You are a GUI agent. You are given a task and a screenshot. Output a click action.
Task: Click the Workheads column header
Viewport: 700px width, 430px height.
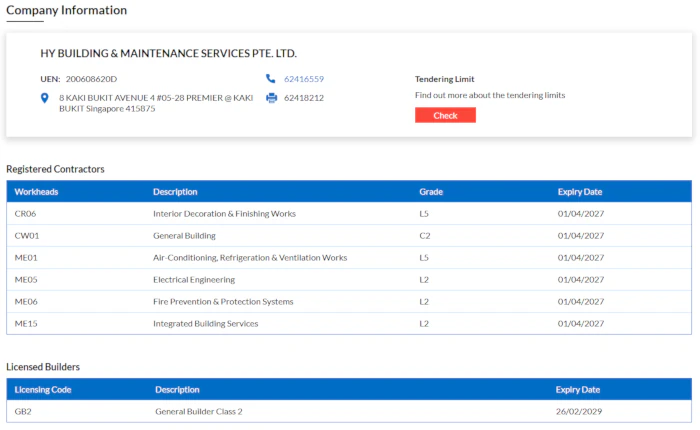click(35, 192)
